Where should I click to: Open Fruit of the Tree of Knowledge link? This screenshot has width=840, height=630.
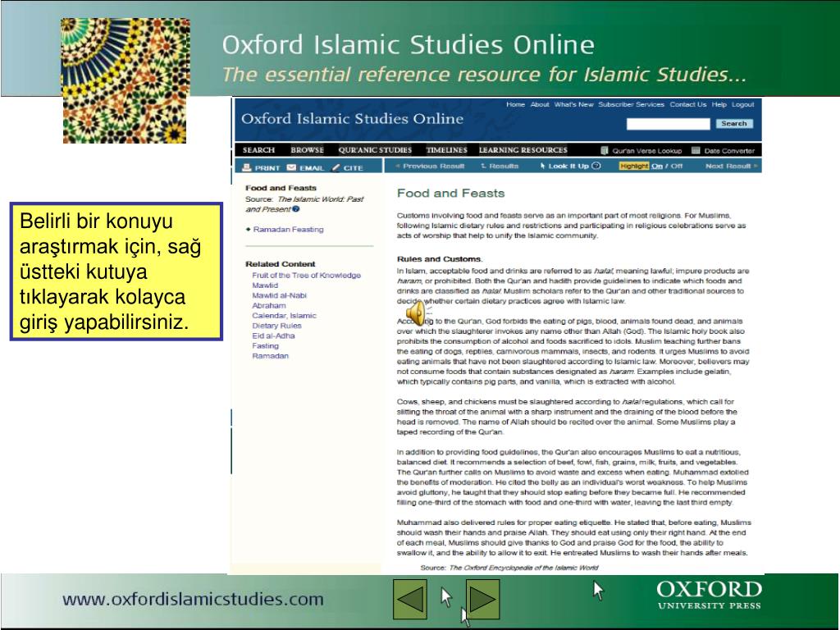click(x=307, y=276)
